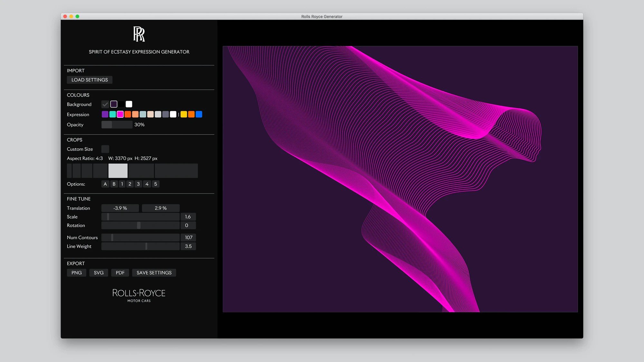Click the PDF export button

120,273
